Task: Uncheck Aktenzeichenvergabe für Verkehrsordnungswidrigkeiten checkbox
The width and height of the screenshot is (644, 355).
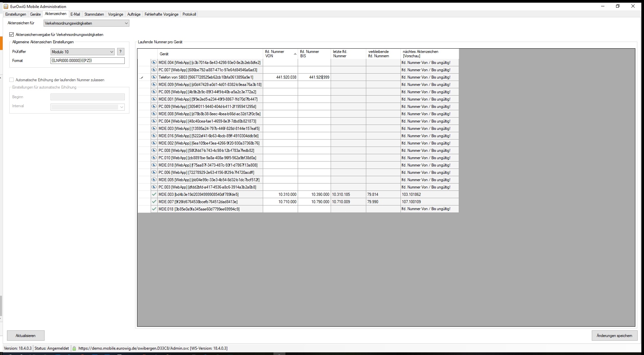Action: pyautogui.click(x=12, y=35)
